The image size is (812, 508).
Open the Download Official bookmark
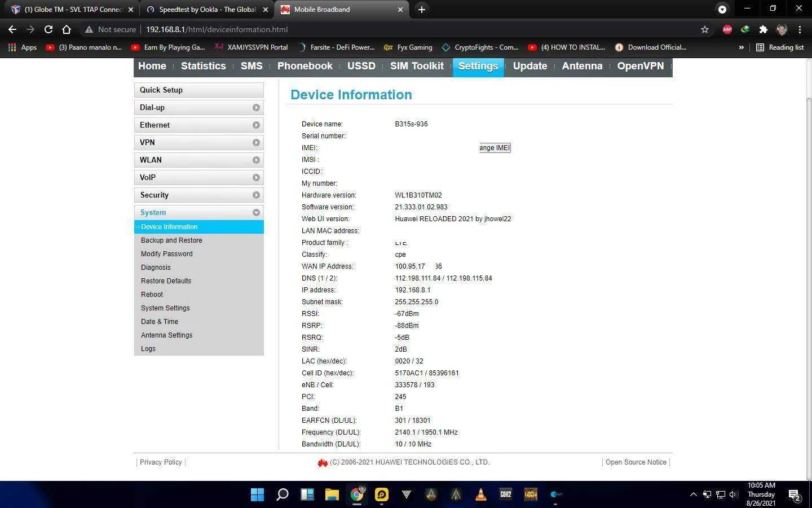(x=650, y=47)
